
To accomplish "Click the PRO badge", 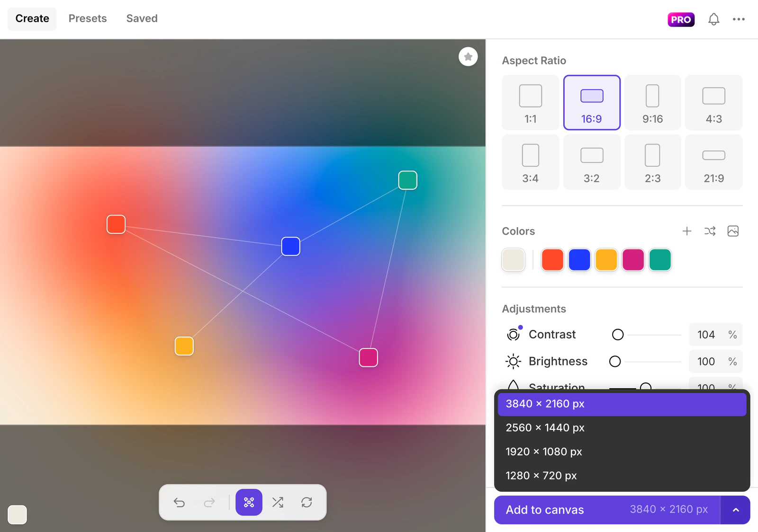I will pyautogui.click(x=681, y=19).
